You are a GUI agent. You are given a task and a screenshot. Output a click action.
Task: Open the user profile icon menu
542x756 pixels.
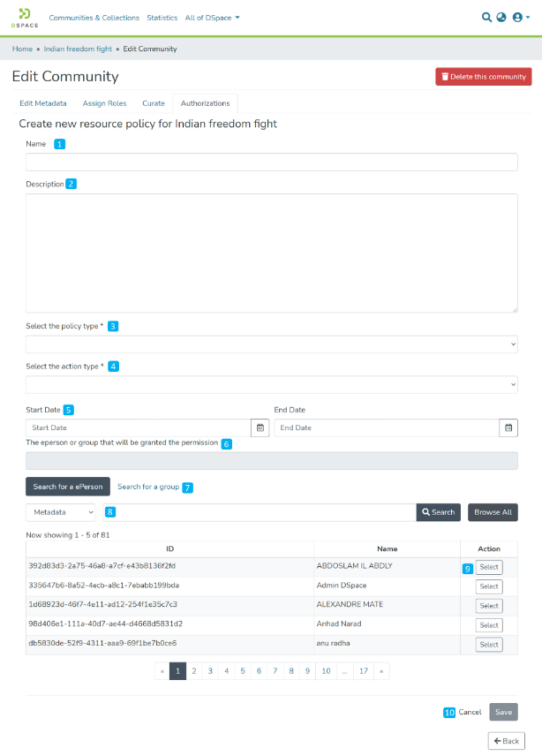520,17
